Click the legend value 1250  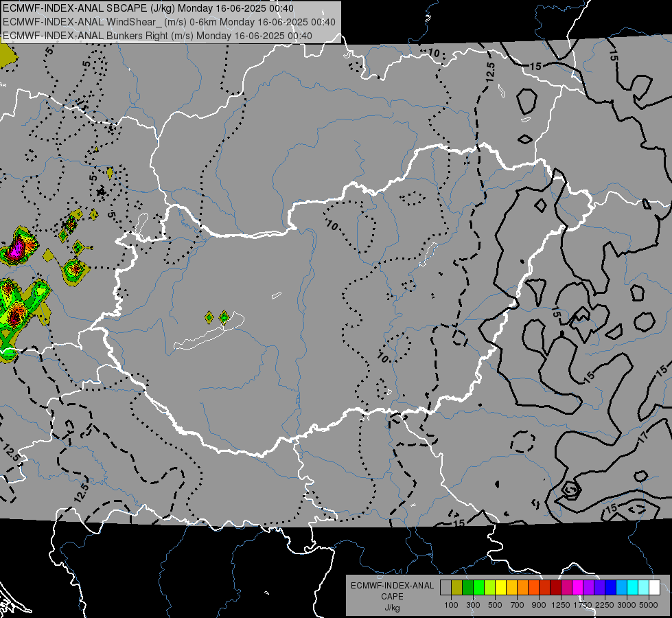561,605
